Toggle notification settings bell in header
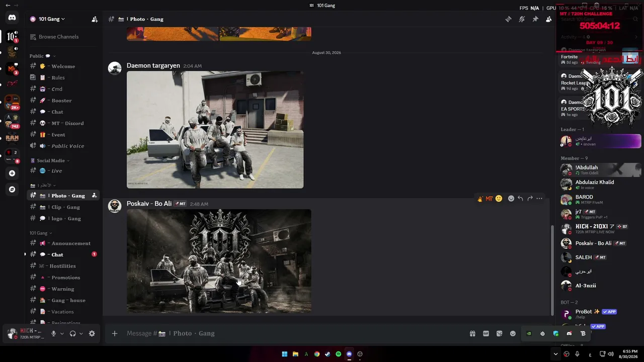Viewport: 644px width, 362px height. [x=522, y=19]
